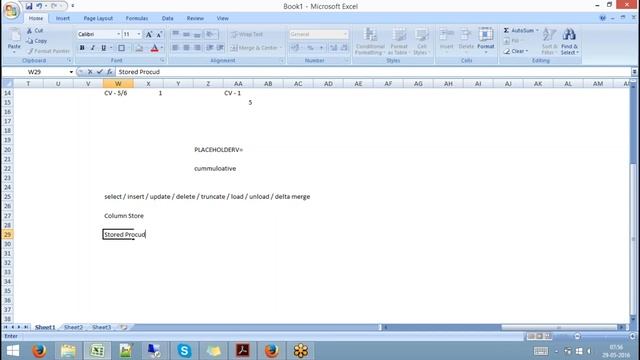Open Sort & Filter menu

click(549, 41)
